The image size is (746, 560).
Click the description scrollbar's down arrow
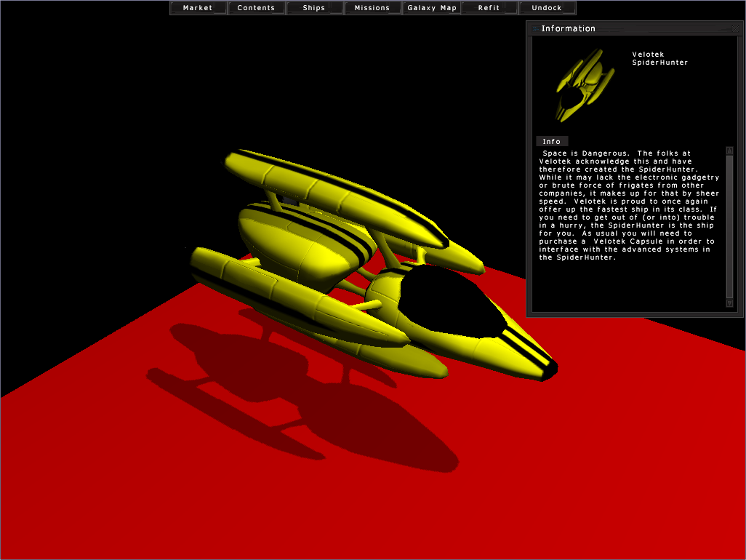click(729, 303)
